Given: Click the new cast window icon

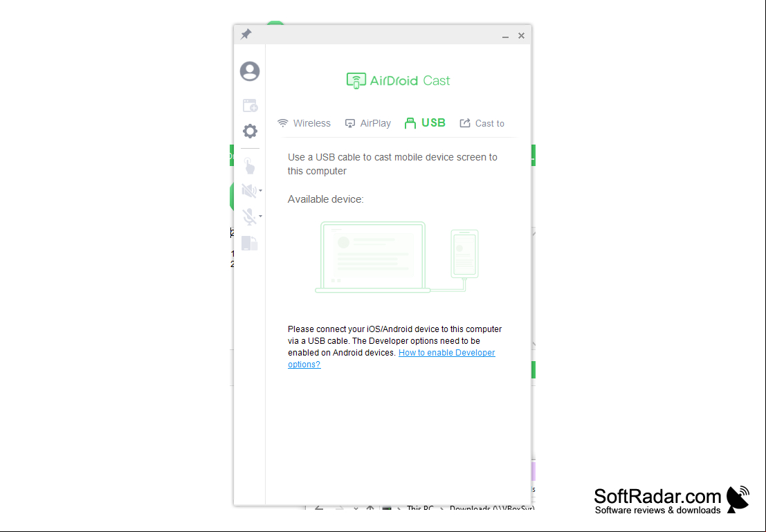Looking at the screenshot, I should click(x=250, y=105).
